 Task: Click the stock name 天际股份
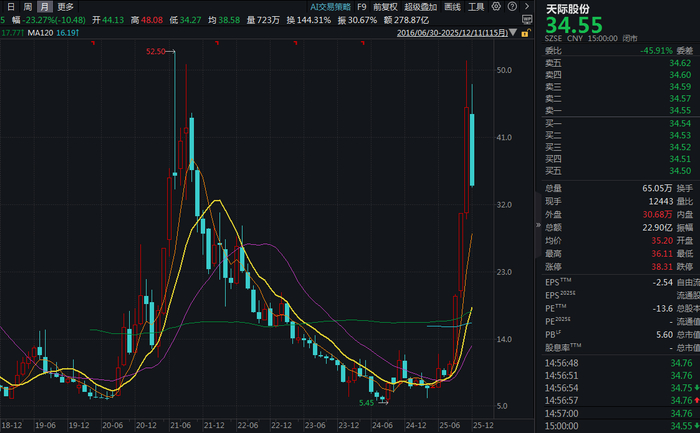tap(568, 8)
